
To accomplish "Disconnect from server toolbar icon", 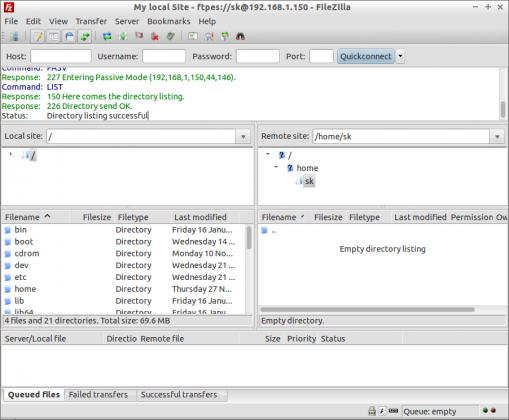I will coord(155,36).
